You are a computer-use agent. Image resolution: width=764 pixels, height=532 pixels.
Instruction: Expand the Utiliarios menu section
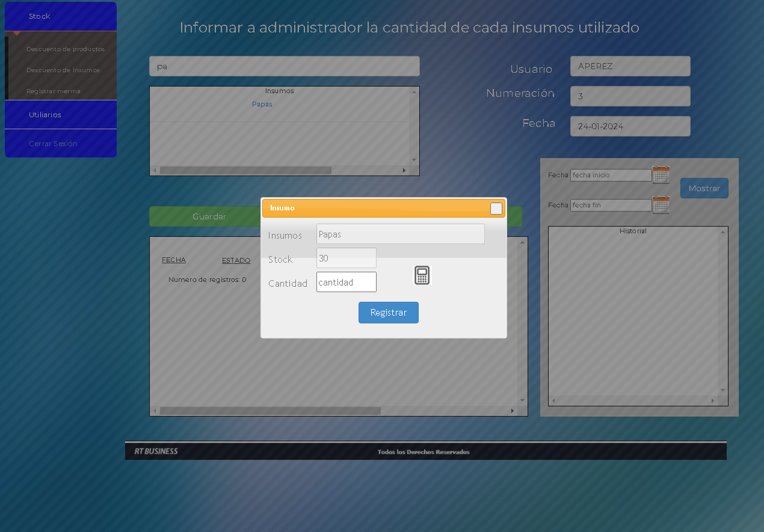point(60,115)
